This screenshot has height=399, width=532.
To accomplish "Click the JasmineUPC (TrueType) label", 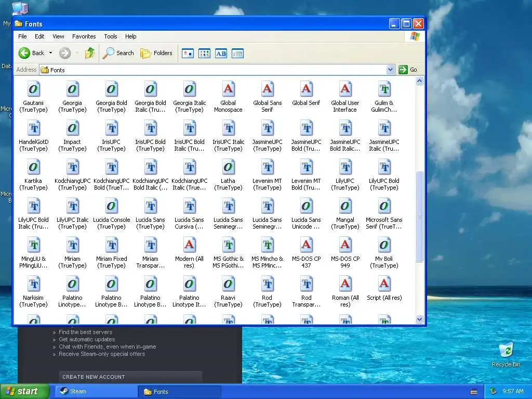I will [x=268, y=145].
